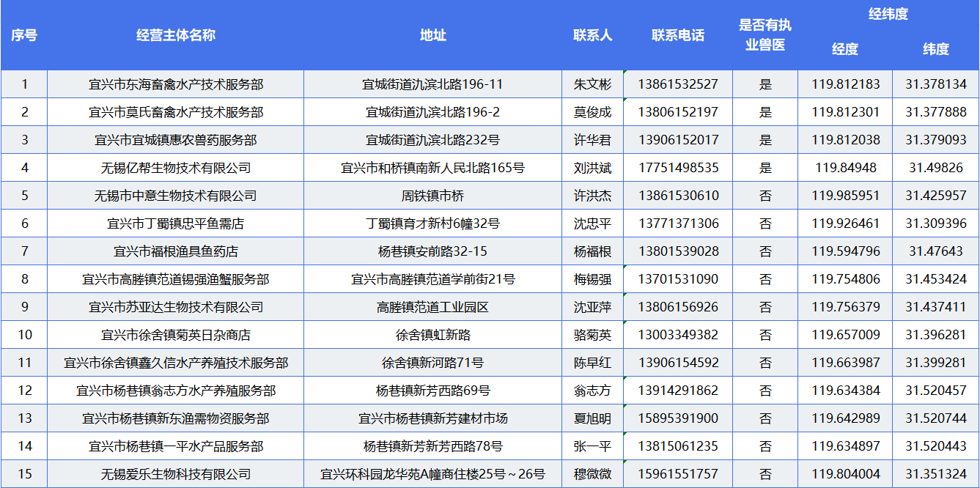Screen dimensions: 980x488
Task: Click address 周铁镇市桥
Action: pos(433,196)
